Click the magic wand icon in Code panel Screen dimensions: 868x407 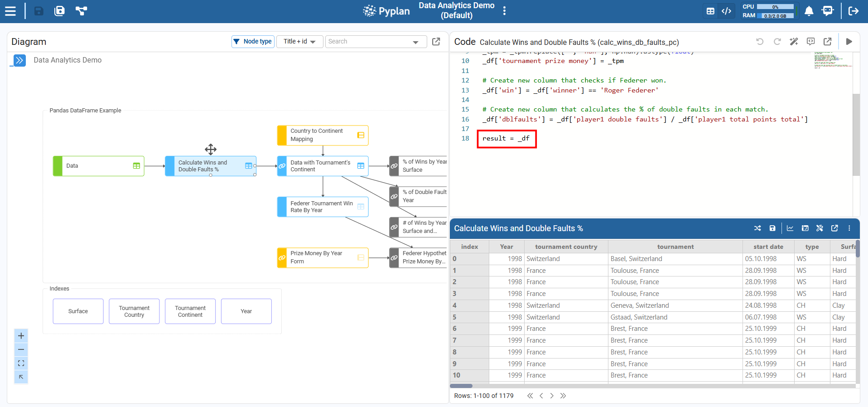pos(794,42)
